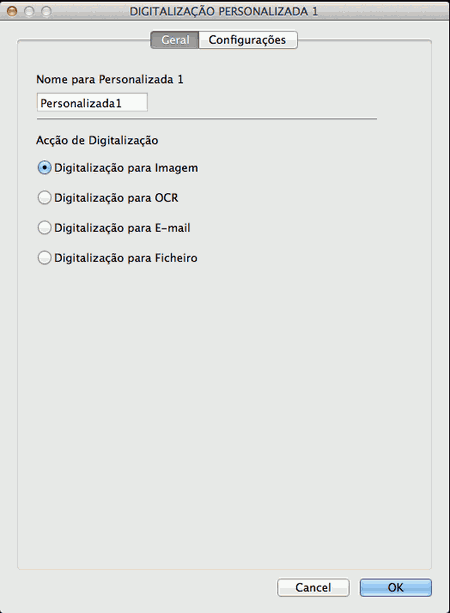This screenshot has width=450, height=613.
Task: Pick the Digitalização para Ficheiro radio circle
Action: pos(45,258)
